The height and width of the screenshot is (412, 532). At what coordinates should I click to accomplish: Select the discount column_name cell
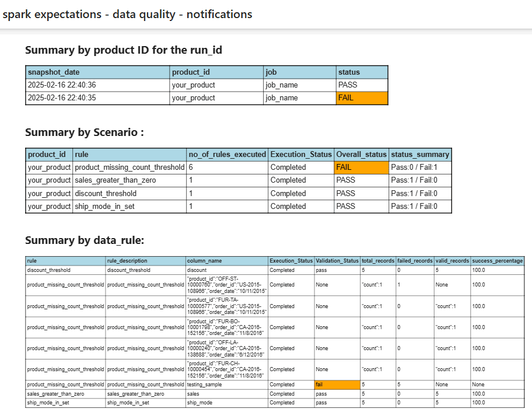click(227, 270)
